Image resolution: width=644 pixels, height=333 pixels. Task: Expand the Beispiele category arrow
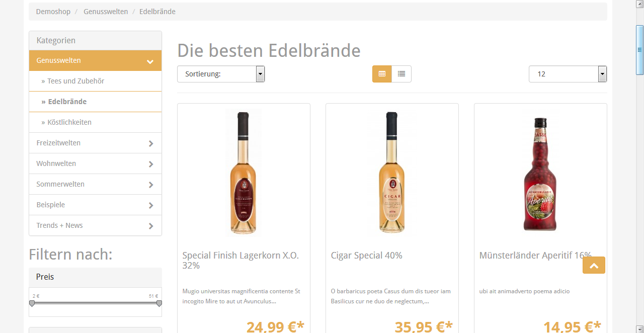click(151, 205)
